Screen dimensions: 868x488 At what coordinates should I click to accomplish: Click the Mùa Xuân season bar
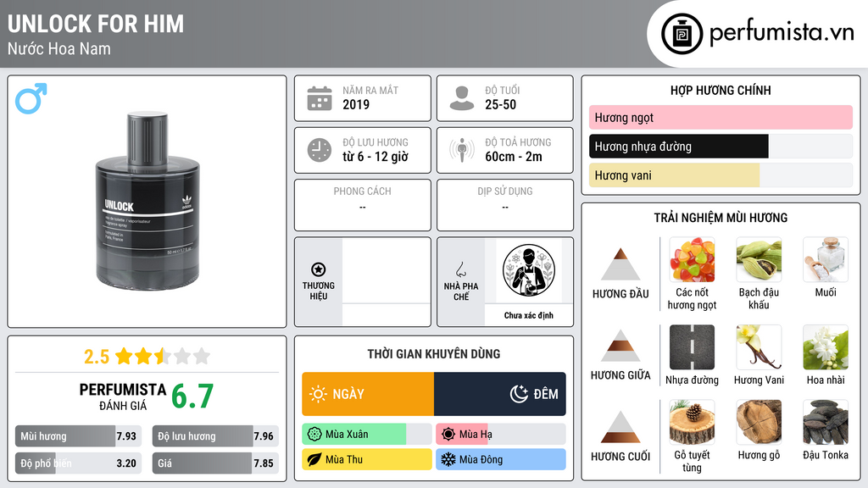366,435
